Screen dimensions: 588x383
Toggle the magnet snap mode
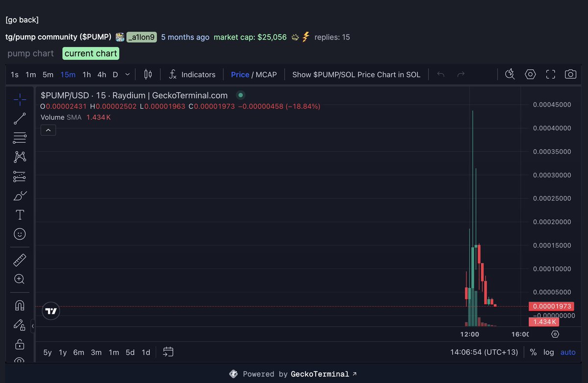click(x=20, y=305)
